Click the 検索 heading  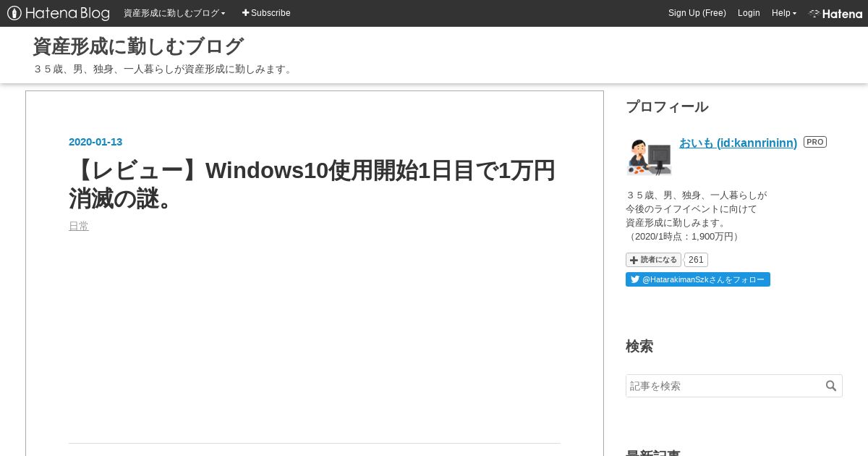point(639,347)
